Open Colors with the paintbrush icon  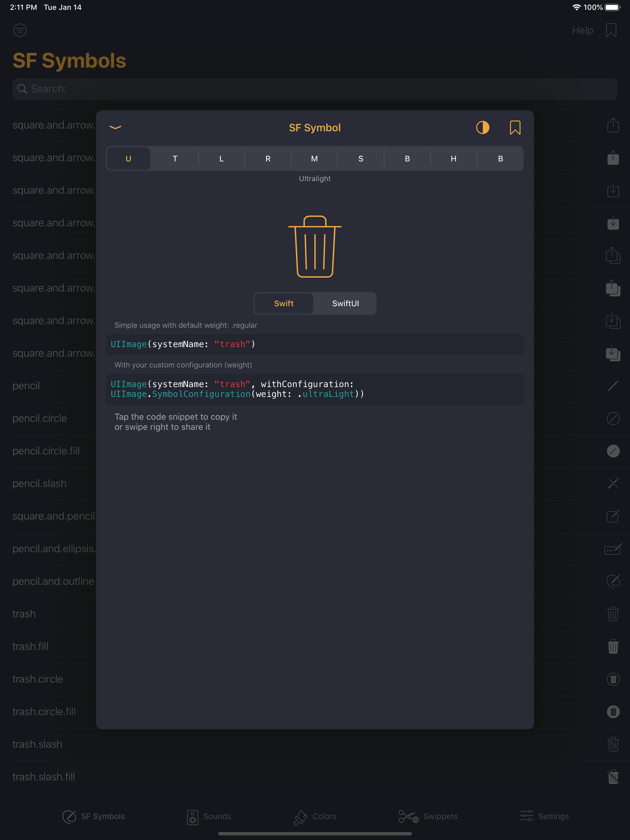(314, 816)
